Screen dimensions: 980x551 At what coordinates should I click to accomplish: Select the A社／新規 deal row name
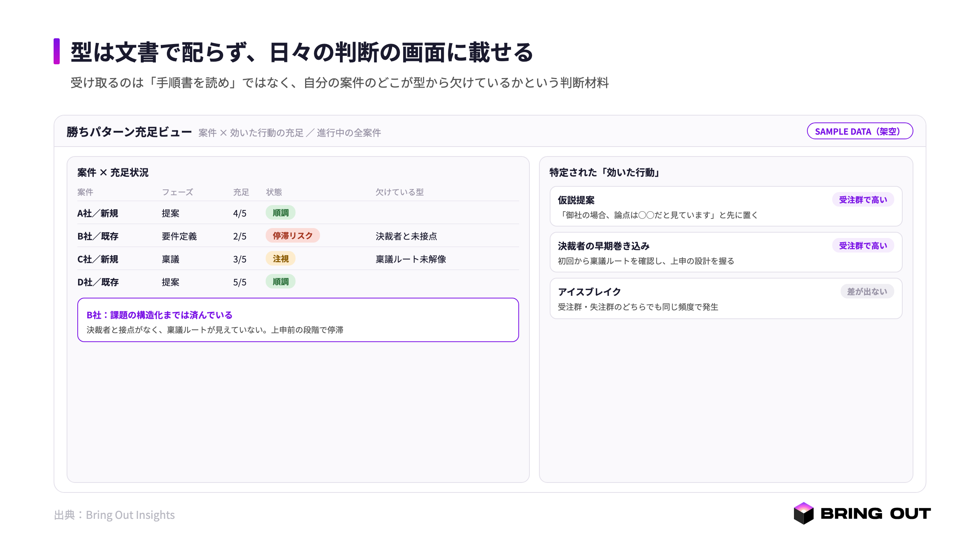pyautogui.click(x=98, y=213)
